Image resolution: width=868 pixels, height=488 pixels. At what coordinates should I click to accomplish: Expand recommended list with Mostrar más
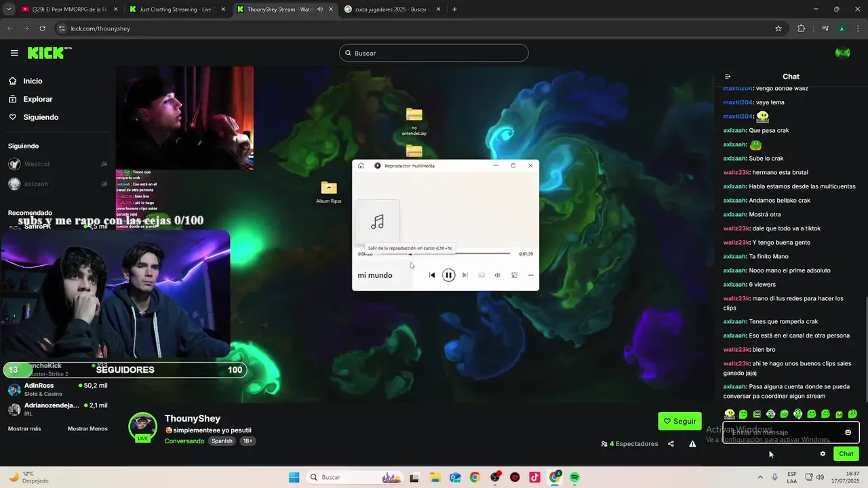tap(24, 429)
